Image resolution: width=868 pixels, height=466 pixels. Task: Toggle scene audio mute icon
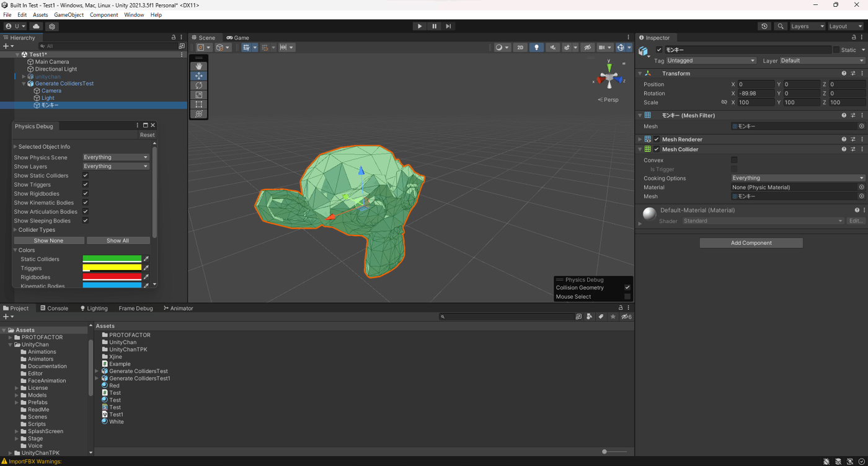(552, 48)
